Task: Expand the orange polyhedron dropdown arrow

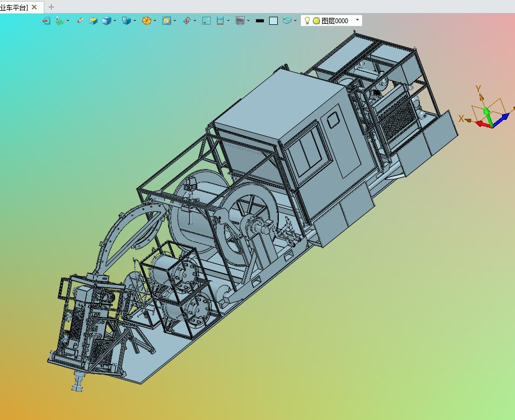Action: [x=155, y=21]
